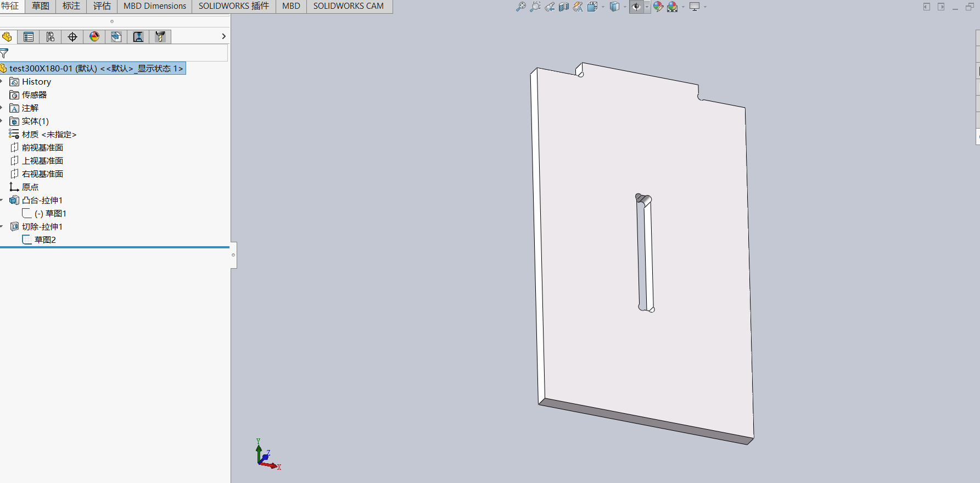Switch to the 标注 ribbon tab
Image resolution: width=980 pixels, height=483 pixels.
tap(71, 6)
